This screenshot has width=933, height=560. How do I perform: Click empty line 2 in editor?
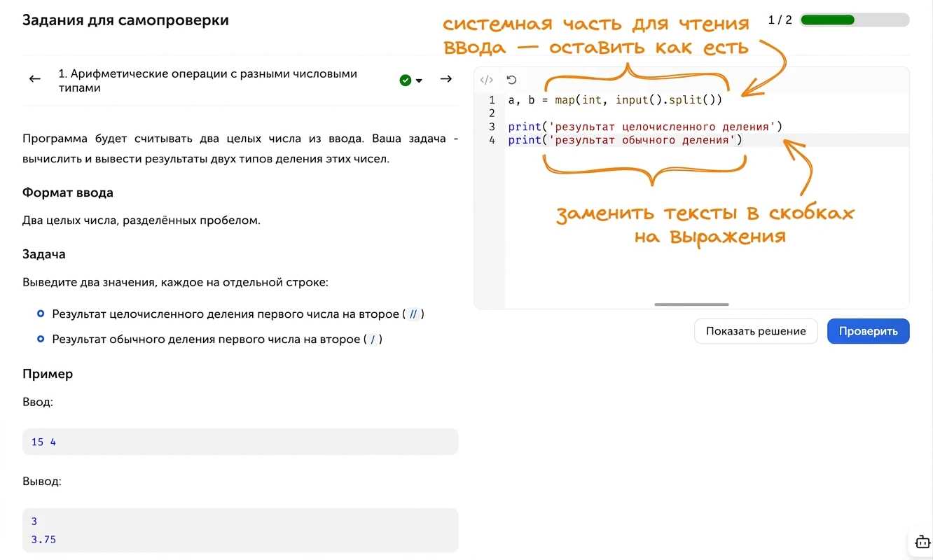pyautogui.click(x=707, y=113)
